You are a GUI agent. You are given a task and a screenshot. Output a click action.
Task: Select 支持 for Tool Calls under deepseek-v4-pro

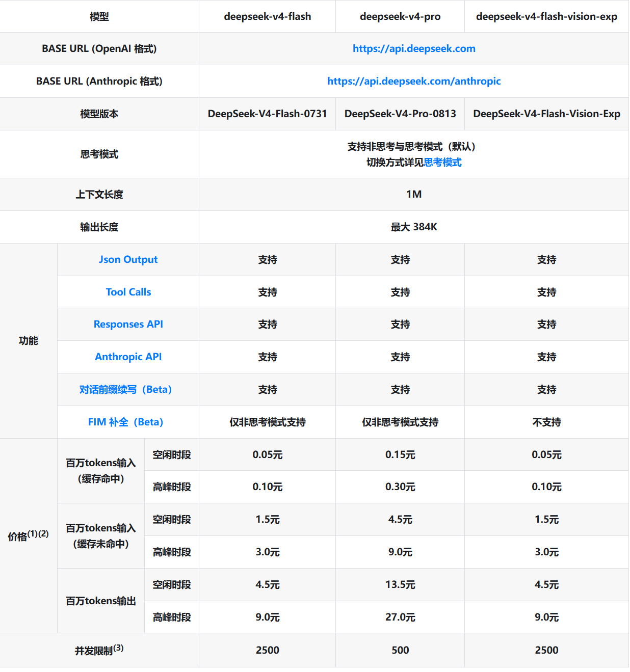pyautogui.click(x=400, y=292)
